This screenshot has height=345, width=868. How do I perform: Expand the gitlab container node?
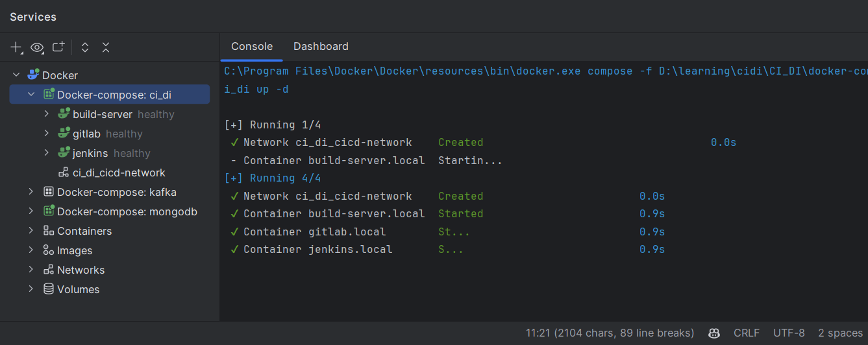[46, 134]
